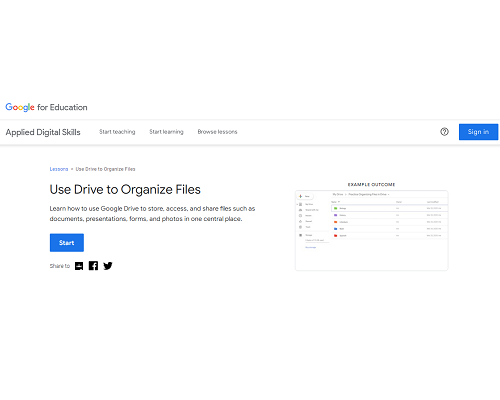This screenshot has width=500, height=400.
Task: Open the help question mark icon
Action: tap(444, 132)
